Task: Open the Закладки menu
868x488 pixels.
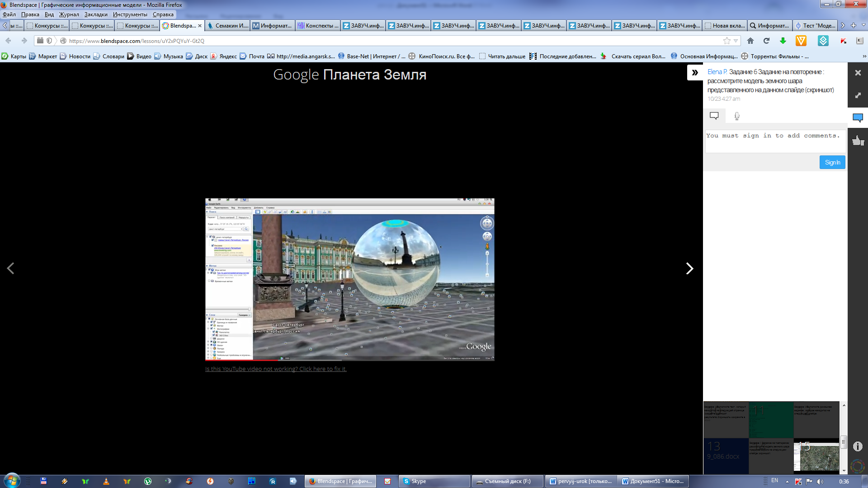Action: click(x=96, y=14)
